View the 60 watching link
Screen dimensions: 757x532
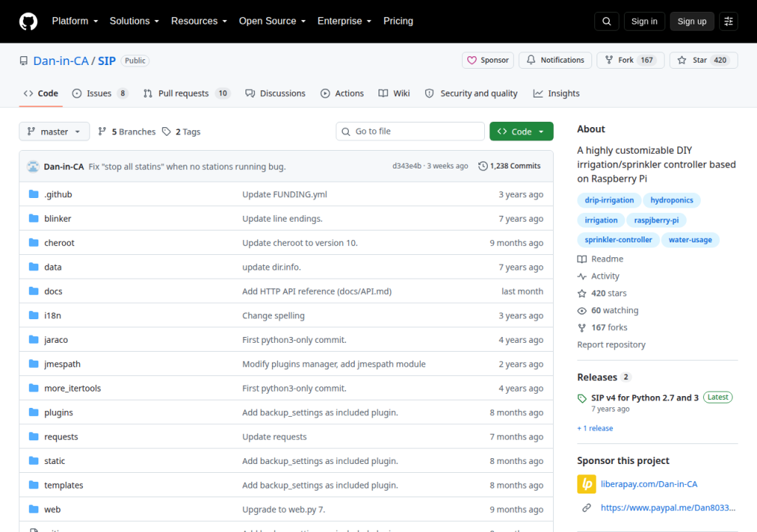pos(608,310)
